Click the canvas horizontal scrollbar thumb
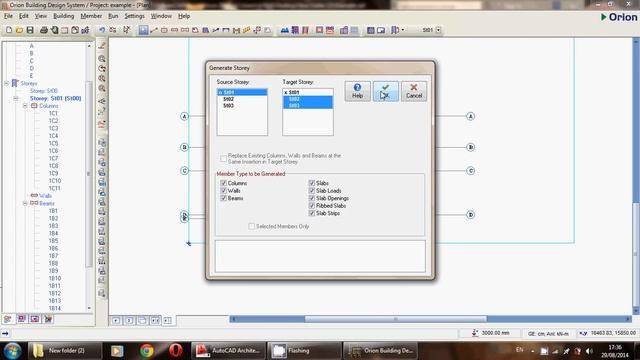The height and width of the screenshot is (360, 640). pyautogui.click(x=396, y=319)
